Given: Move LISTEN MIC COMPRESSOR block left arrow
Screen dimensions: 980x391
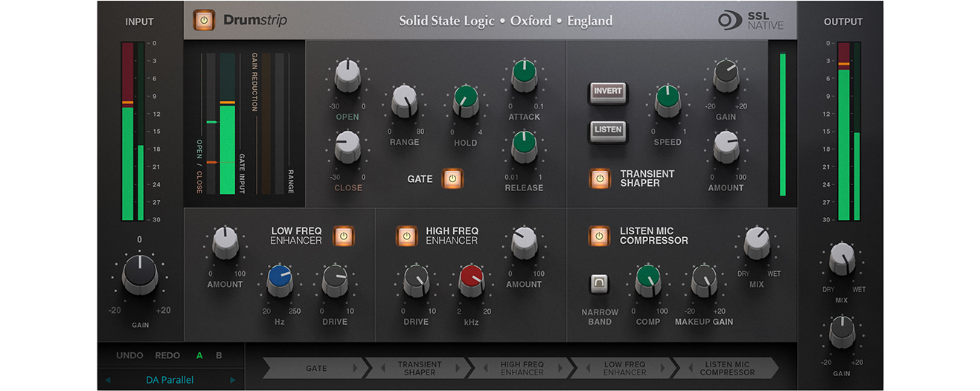Looking at the screenshot, I should (689, 368).
